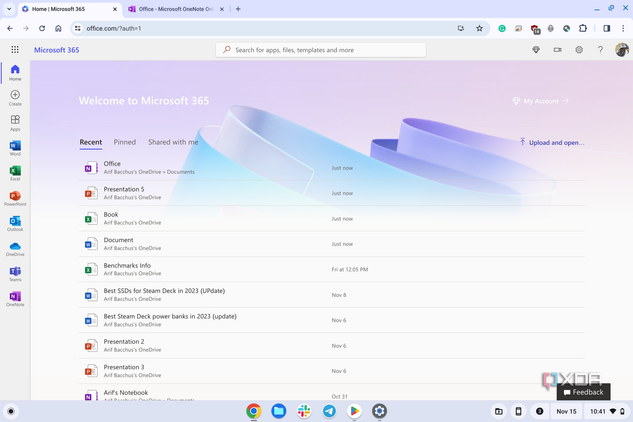Open Chrome browser from the shelf
Screen dimensions: 633x422
click(x=254, y=411)
